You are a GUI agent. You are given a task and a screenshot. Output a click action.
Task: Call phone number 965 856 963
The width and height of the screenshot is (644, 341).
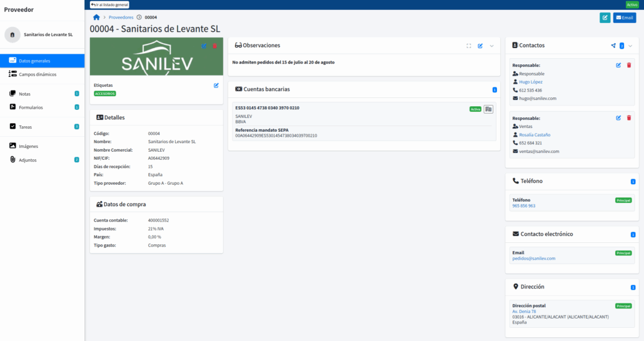pos(524,206)
